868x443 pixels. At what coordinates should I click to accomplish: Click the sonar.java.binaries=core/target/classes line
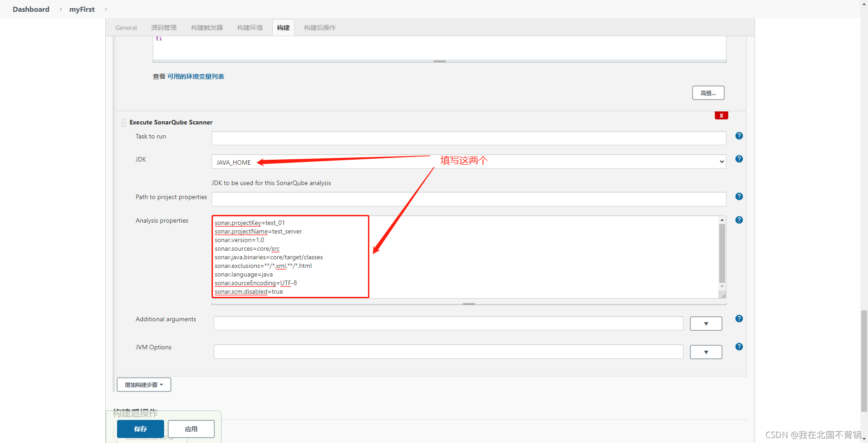click(269, 257)
